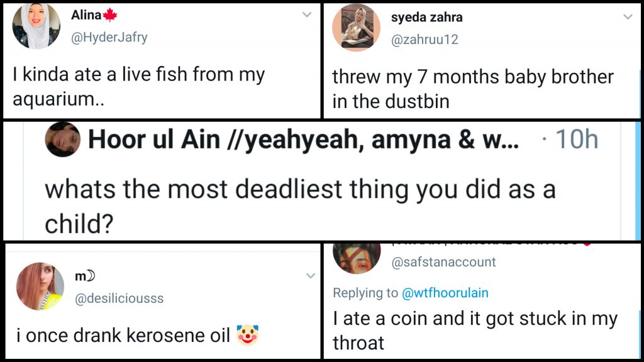This screenshot has width=644, height=362.
Task: Visit the @zahruu12 handle
Action: pos(425,40)
